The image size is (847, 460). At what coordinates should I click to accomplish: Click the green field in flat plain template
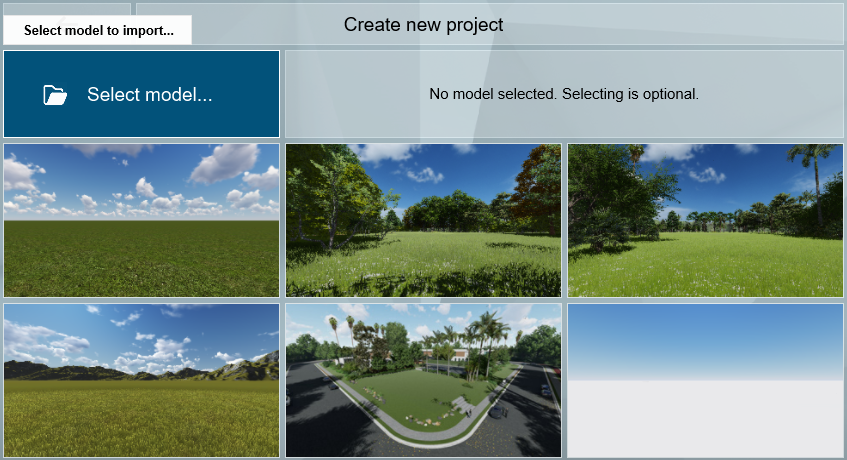(141, 260)
